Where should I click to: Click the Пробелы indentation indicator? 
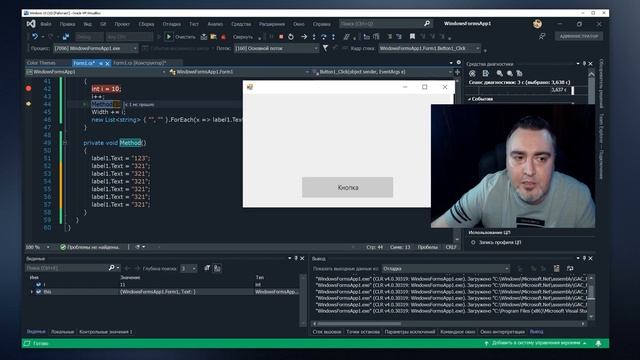(427, 247)
